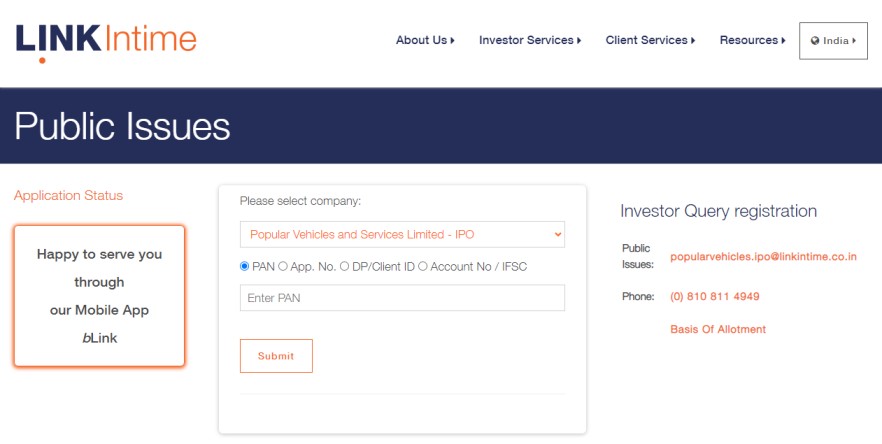Click the LINK Intime logo
Screen dimensions: 882x444
(106, 42)
